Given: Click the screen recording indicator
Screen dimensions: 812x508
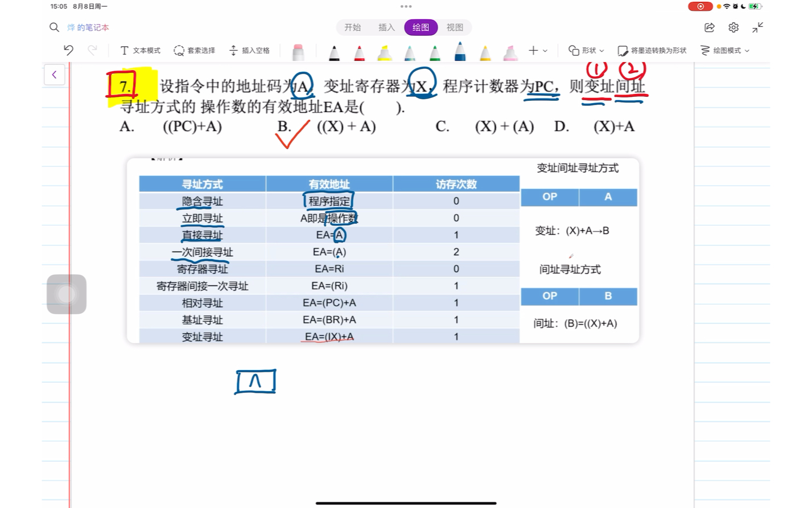Looking at the screenshot, I should pyautogui.click(x=700, y=6).
